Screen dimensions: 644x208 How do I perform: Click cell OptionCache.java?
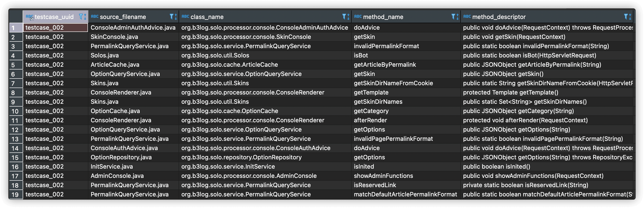[x=133, y=111]
